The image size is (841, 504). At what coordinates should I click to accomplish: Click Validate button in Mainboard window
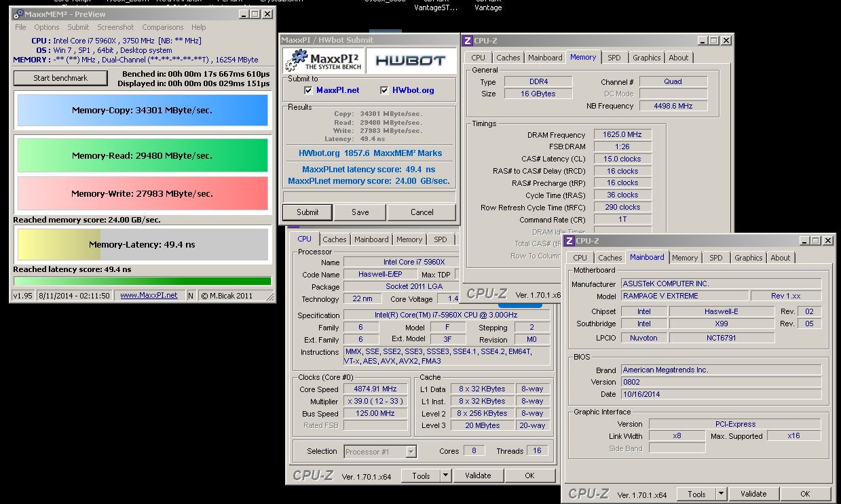tap(753, 494)
